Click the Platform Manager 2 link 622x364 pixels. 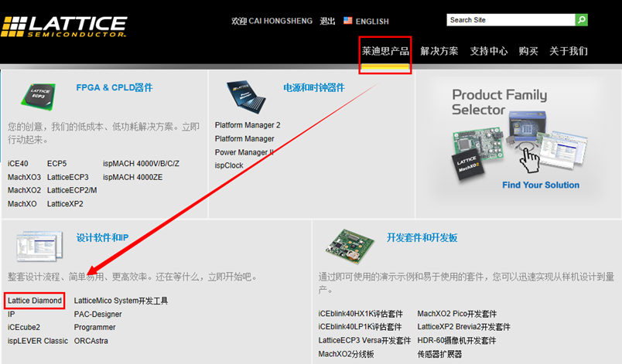[248, 125]
